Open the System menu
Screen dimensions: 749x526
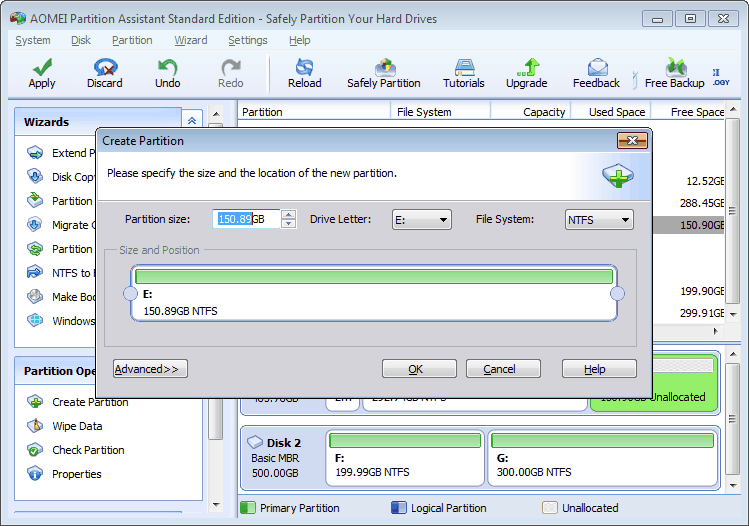click(x=32, y=41)
